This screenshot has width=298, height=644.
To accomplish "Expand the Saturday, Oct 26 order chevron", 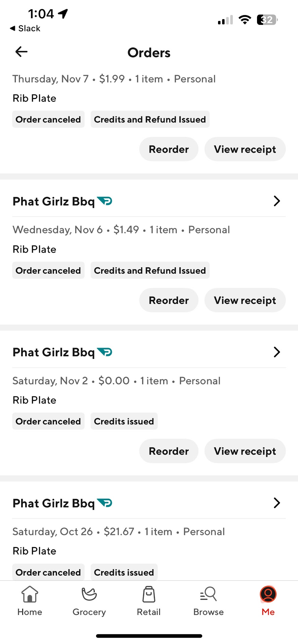I will click(276, 503).
